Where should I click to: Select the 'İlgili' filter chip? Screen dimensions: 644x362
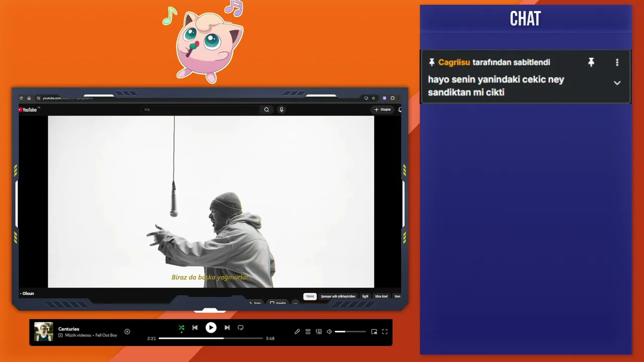[x=365, y=297]
